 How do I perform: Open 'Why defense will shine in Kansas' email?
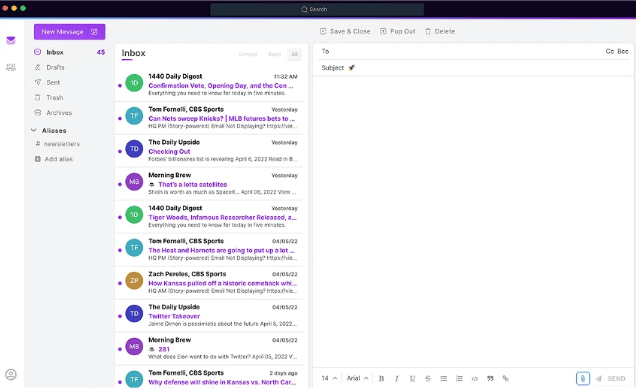point(209,377)
